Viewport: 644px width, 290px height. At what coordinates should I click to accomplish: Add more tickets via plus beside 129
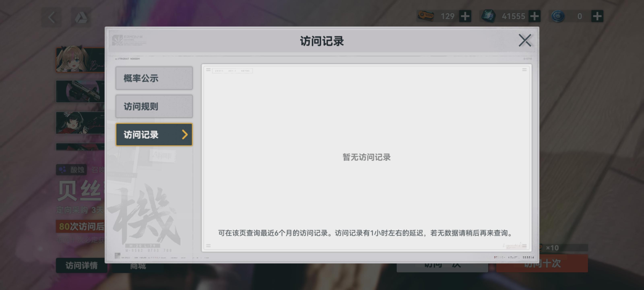click(x=465, y=17)
